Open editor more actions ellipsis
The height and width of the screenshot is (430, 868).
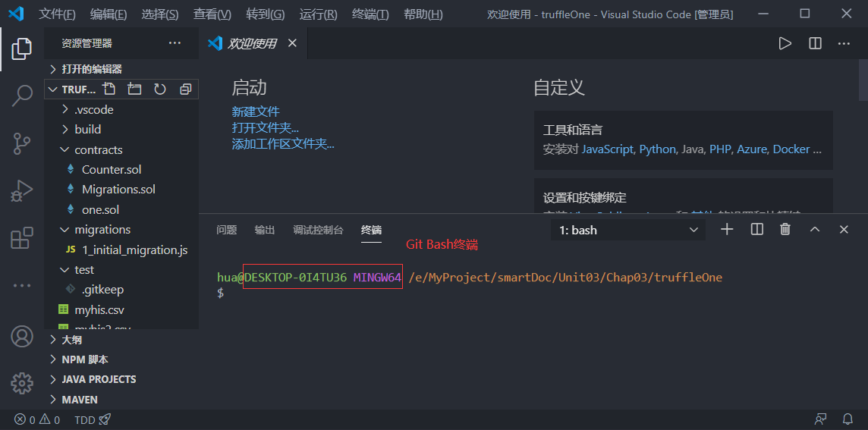tap(844, 43)
